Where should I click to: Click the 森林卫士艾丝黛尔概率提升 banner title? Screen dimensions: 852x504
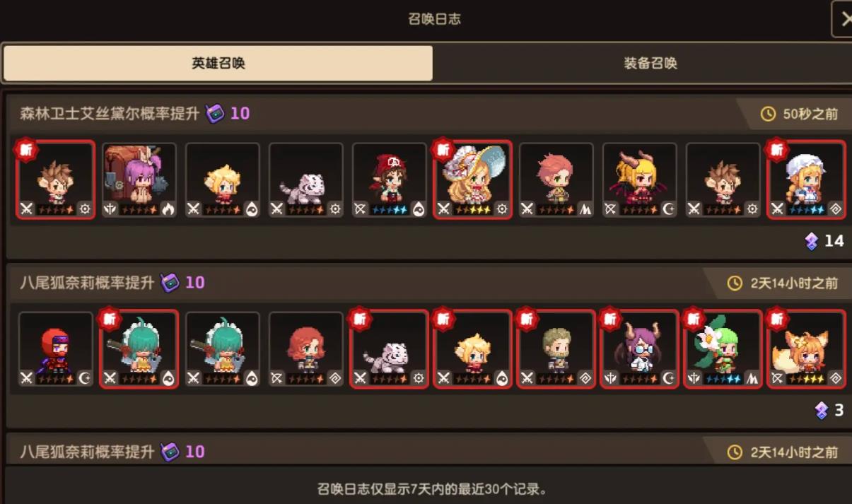(x=110, y=114)
